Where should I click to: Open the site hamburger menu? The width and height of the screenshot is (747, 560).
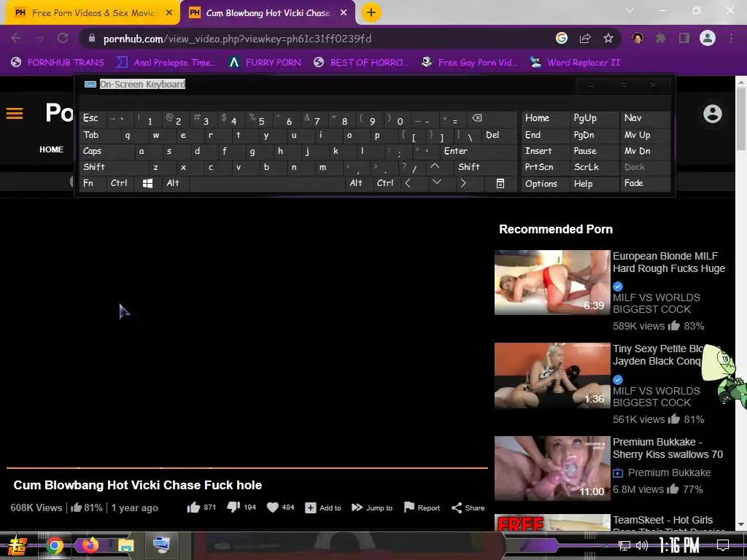[x=15, y=113]
